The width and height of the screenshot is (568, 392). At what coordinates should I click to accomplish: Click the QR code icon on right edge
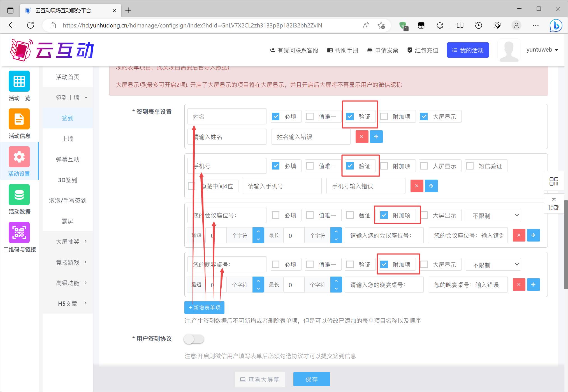click(x=553, y=181)
